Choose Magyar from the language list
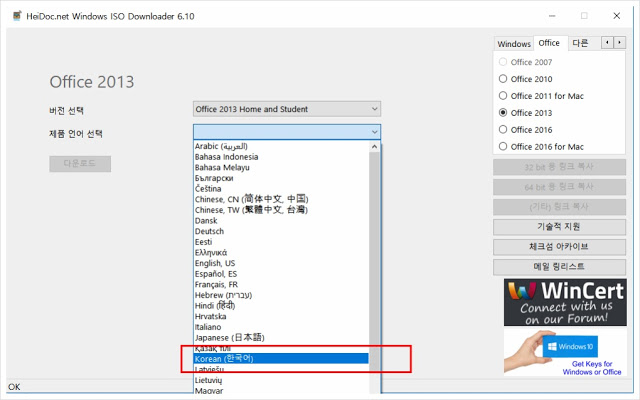This screenshot has height=400, width=640. pyautogui.click(x=281, y=391)
